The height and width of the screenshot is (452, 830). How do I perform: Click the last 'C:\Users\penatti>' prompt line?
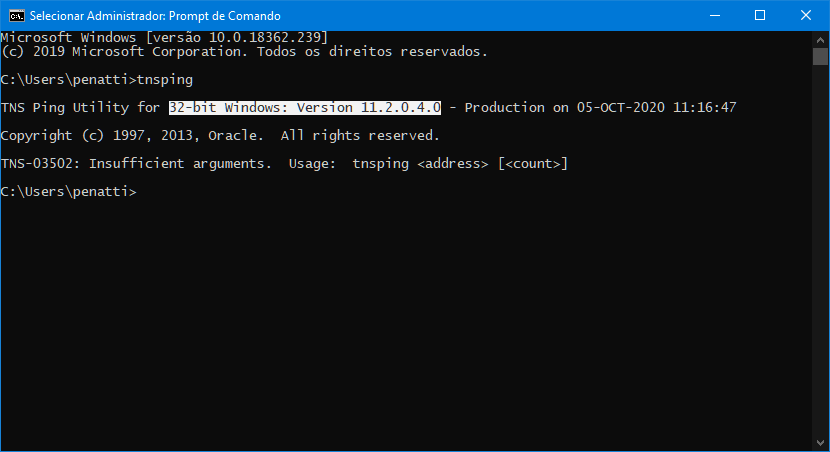click(68, 191)
